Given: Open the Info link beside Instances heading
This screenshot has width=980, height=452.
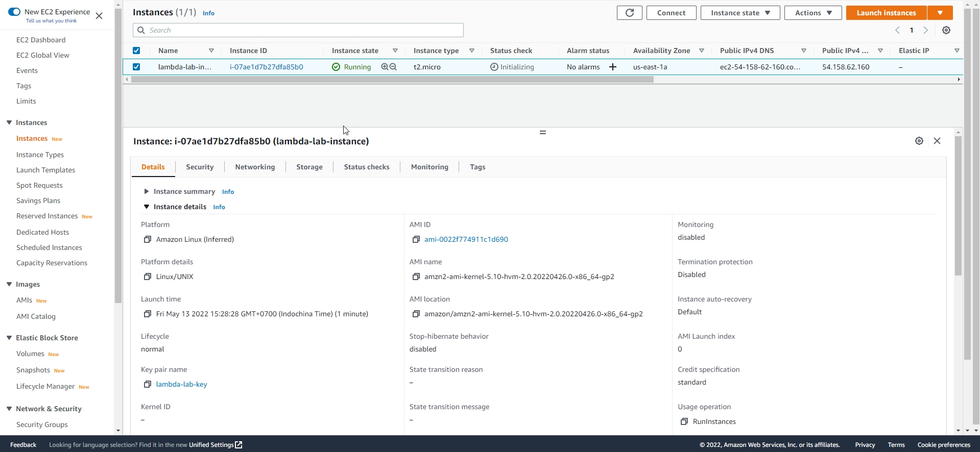Looking at the screenshot, I should coord(208,13).
